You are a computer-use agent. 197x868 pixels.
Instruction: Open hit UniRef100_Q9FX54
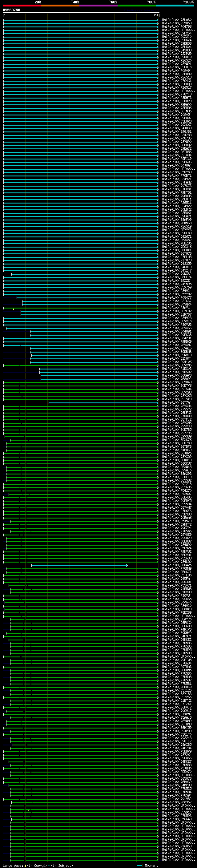pos(177,33)
